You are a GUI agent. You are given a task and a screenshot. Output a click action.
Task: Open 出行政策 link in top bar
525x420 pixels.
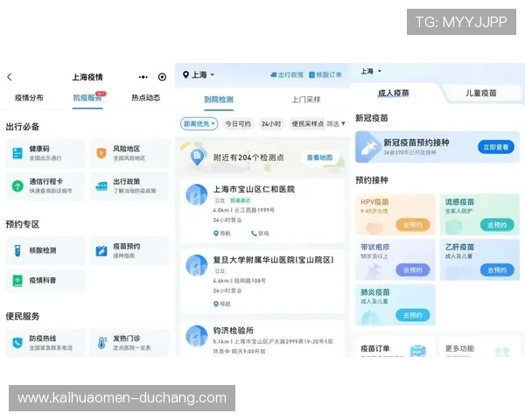click(x=287, y=74)
